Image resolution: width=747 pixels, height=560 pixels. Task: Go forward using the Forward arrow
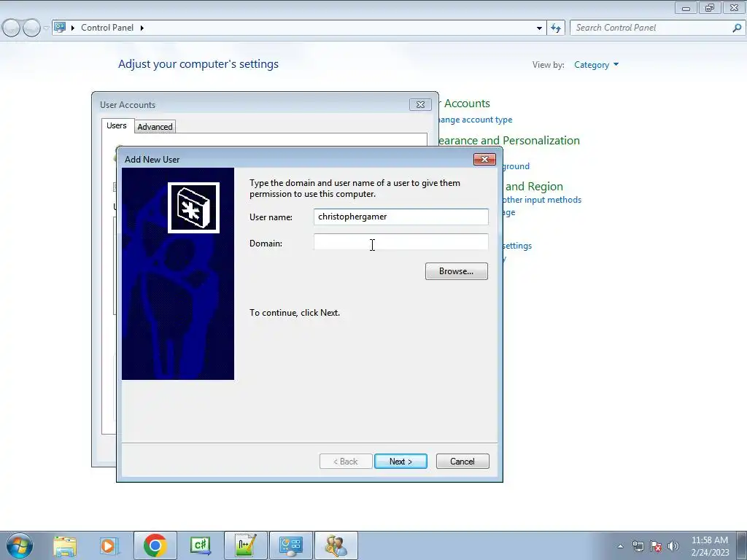pyautogui.click(x=31, y=28)
